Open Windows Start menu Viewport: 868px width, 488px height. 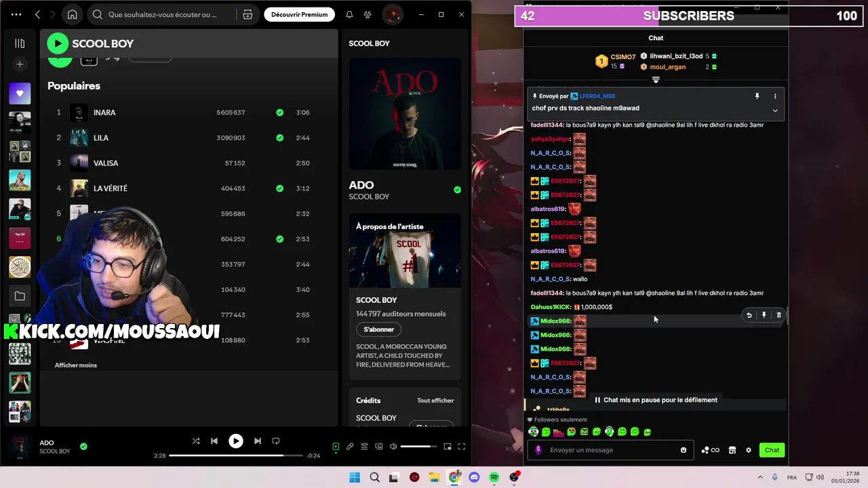coord(355,477)
